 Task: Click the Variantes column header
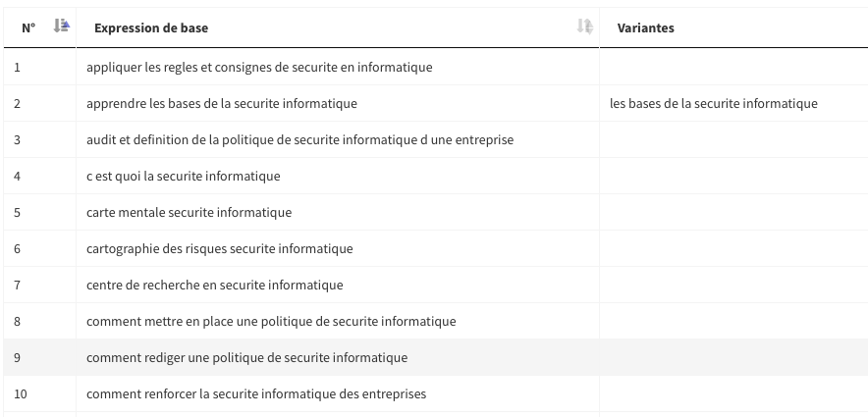(x=645, y=27)
